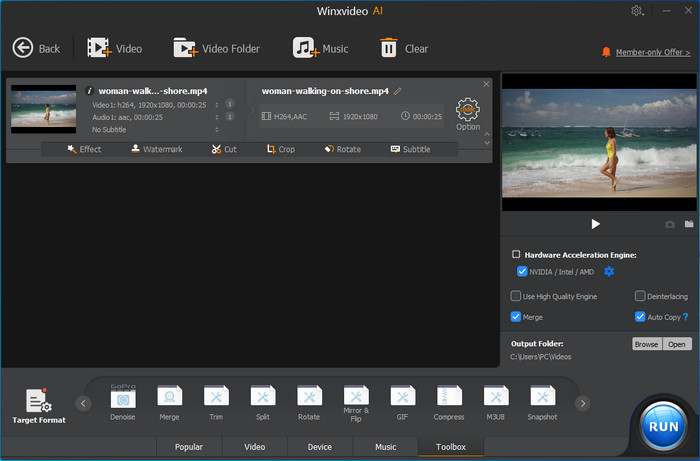Click the H264,AAC codec info
Viewport: 700px width, 461px height.
284,116
